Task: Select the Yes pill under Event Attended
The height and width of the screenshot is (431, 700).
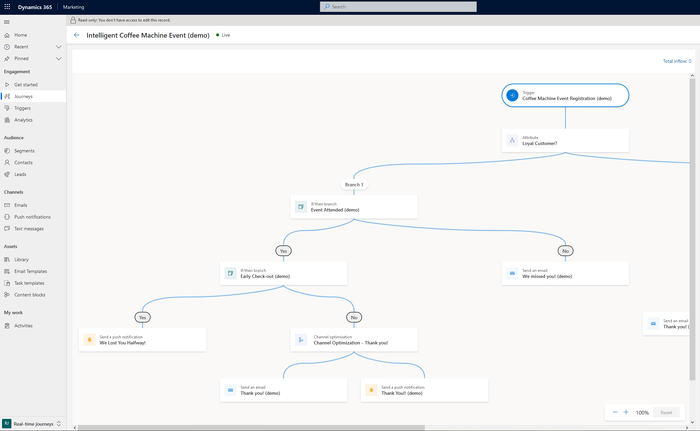Action: 283,251
